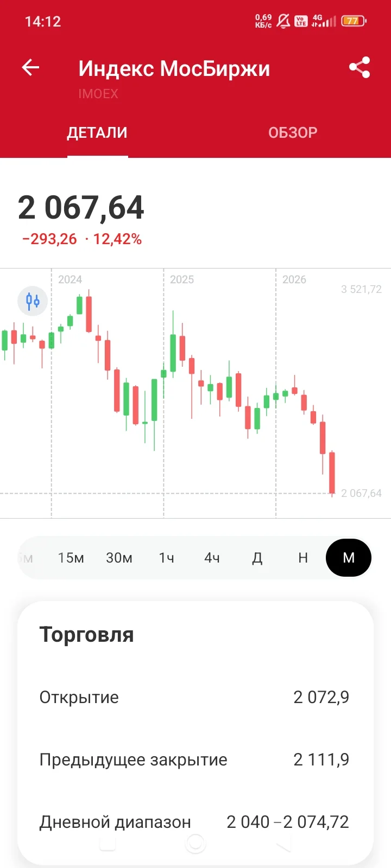Select the 15м timeframe

click(71, 558)
